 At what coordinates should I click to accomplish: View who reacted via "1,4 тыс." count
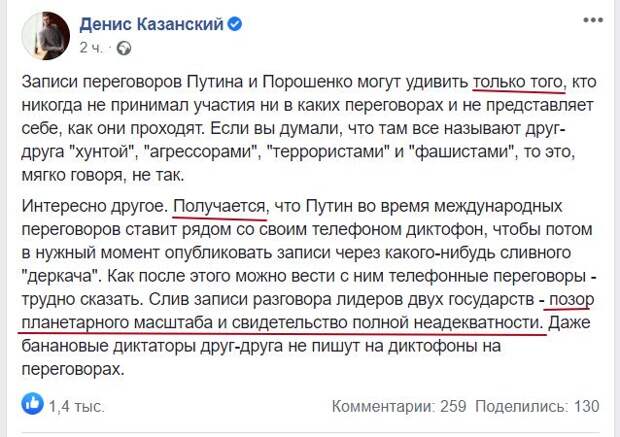77,406
